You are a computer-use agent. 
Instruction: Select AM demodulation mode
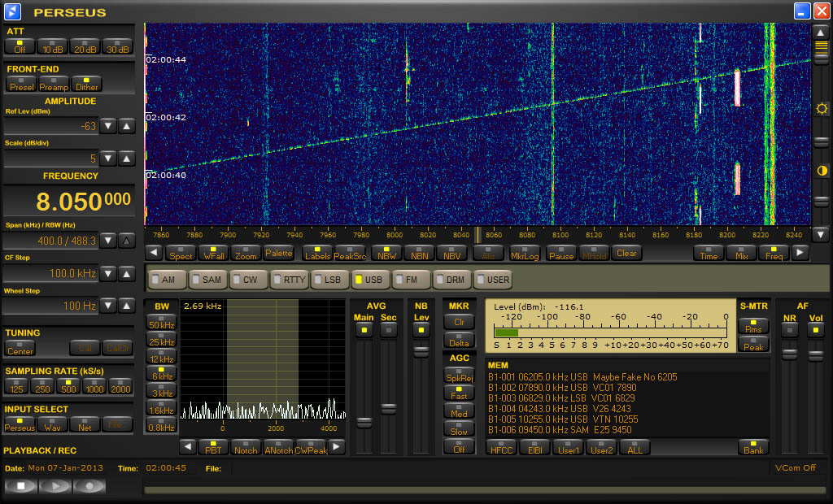167,280
